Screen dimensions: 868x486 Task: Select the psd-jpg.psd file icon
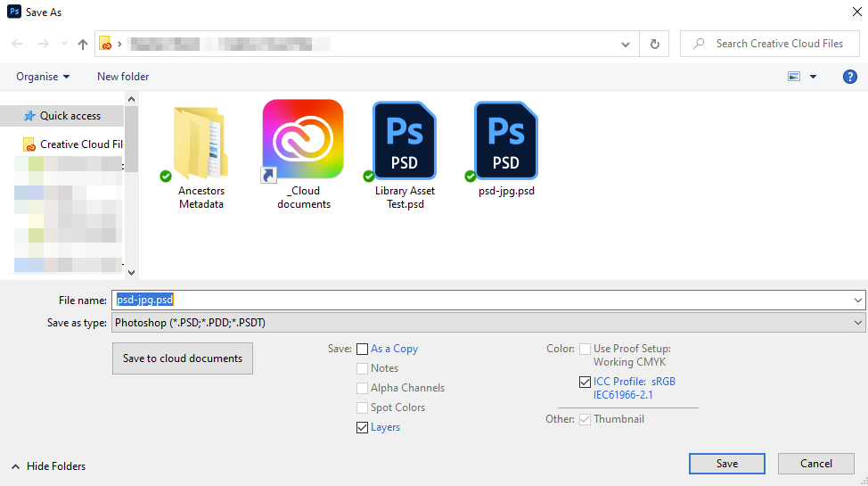[x=506, y=141]
